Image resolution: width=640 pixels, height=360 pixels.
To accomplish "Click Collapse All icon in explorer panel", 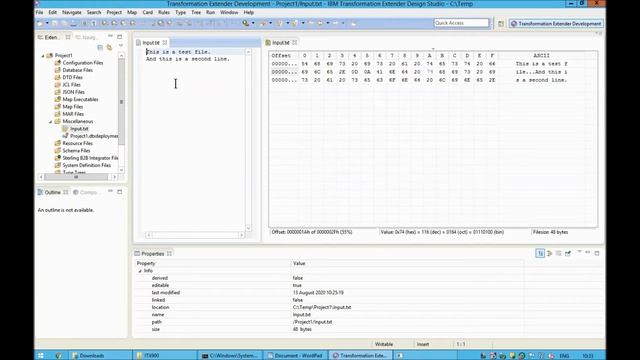I will coord(100,47).
